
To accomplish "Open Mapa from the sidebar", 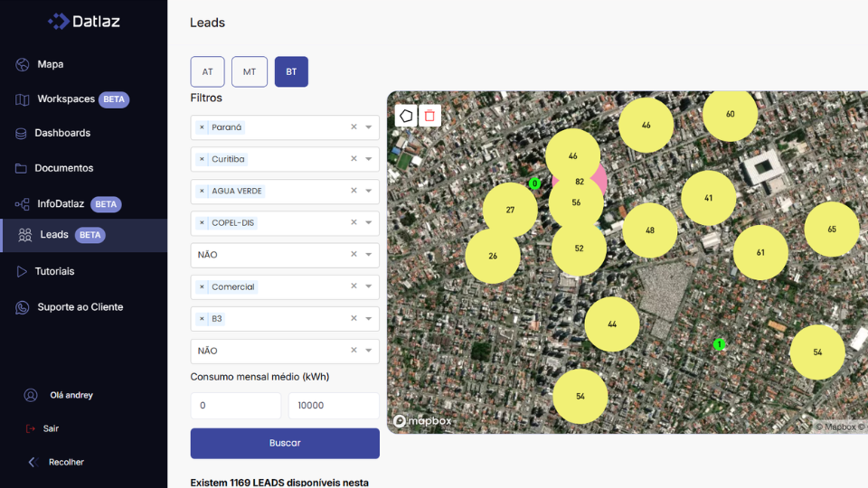I will coord(50,64).
